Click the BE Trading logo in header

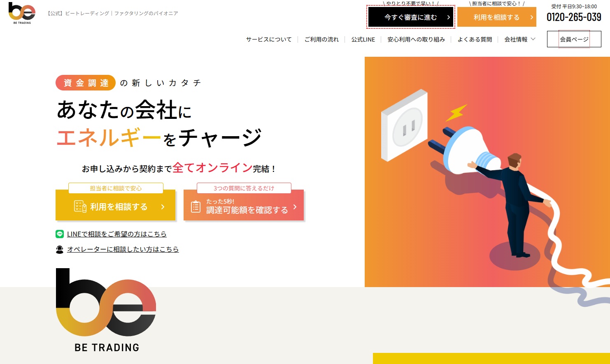22,13
